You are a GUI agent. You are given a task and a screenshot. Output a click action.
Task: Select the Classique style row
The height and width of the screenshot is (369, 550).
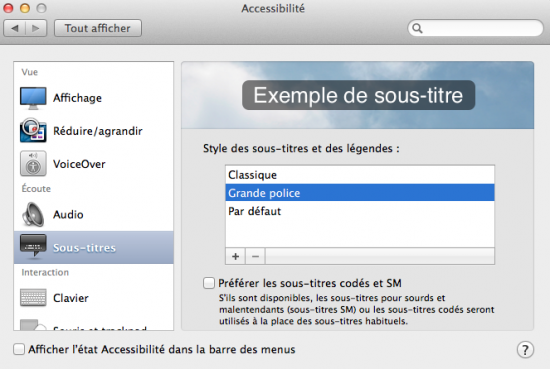(x=360, y=175)
